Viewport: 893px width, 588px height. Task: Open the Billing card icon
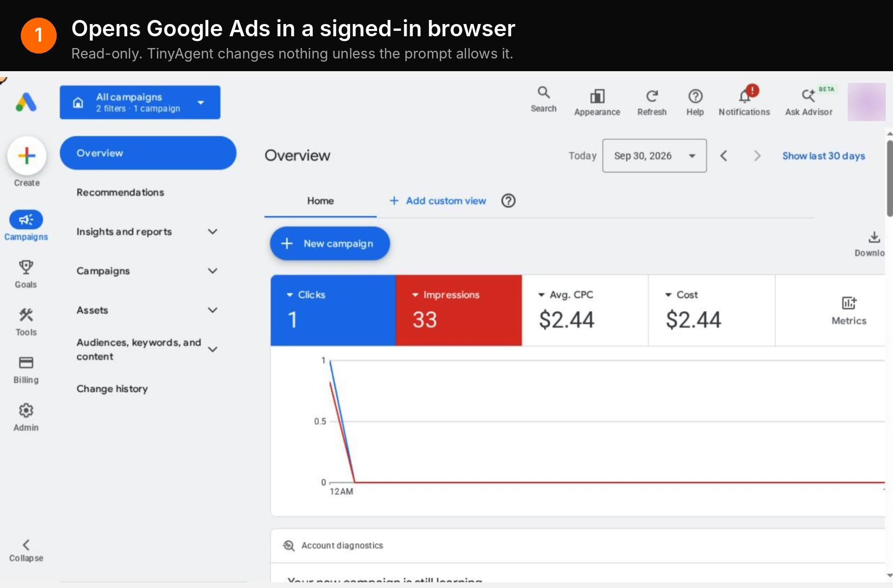26,363
